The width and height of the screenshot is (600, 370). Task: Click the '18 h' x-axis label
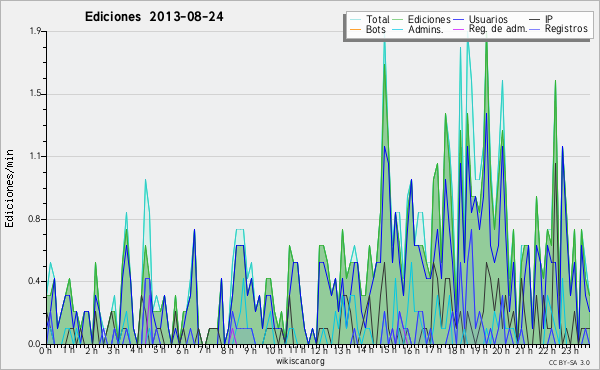click(456, 351)
